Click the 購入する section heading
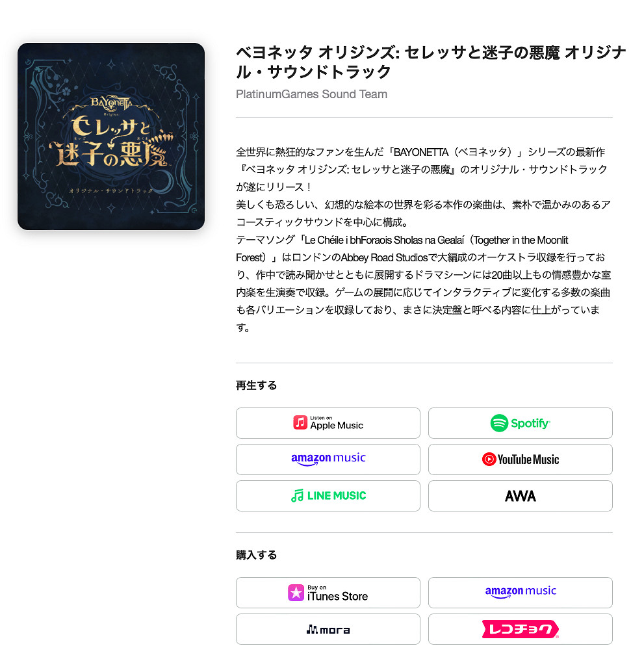The height and width of the screenshot is (672, 631). coord(256,555)
